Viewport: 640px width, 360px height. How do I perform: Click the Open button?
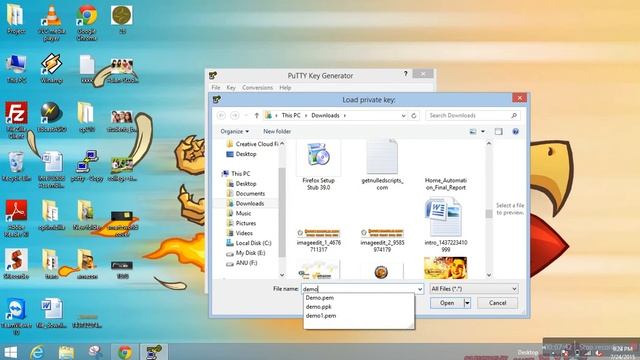pyautogui.click(x=447, y=303)
